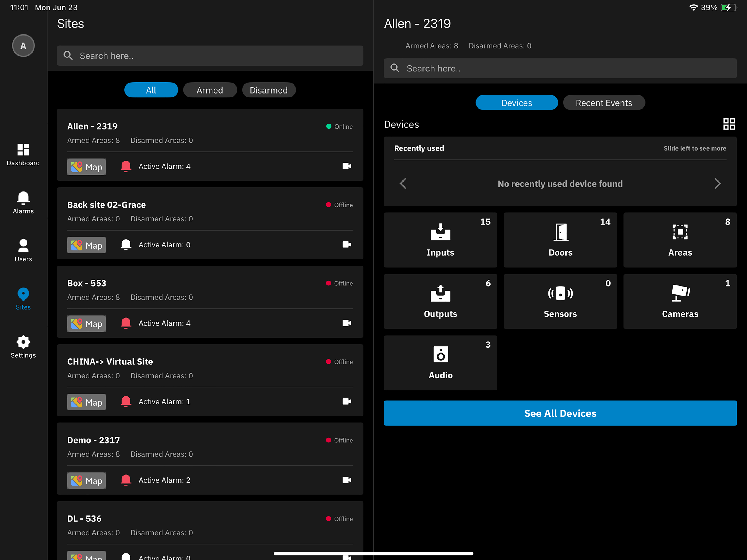747x560 pixels.
Task: Open Map for Demo - 2317
Action: [86, 480]
